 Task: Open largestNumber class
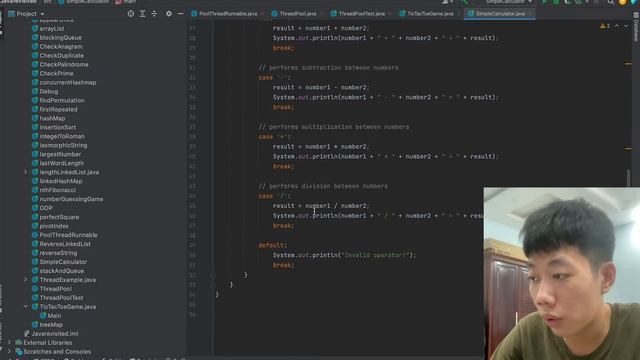(x=60, y=154)
